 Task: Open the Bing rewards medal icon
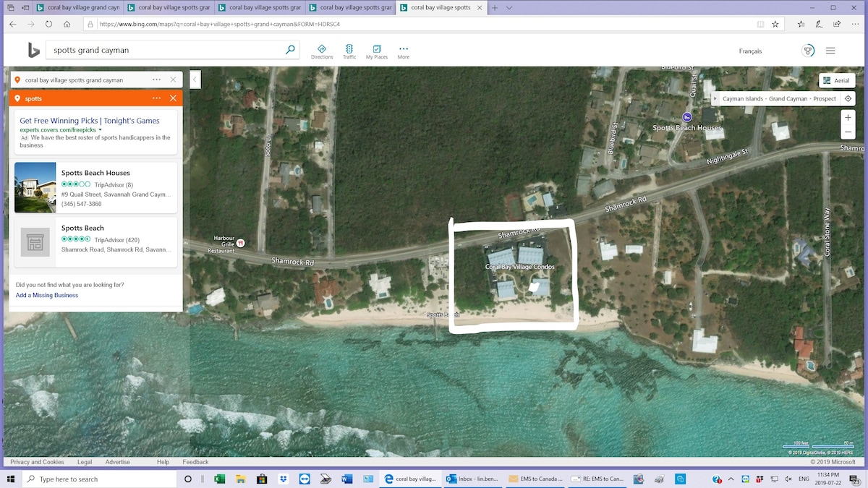click(808, 51)
